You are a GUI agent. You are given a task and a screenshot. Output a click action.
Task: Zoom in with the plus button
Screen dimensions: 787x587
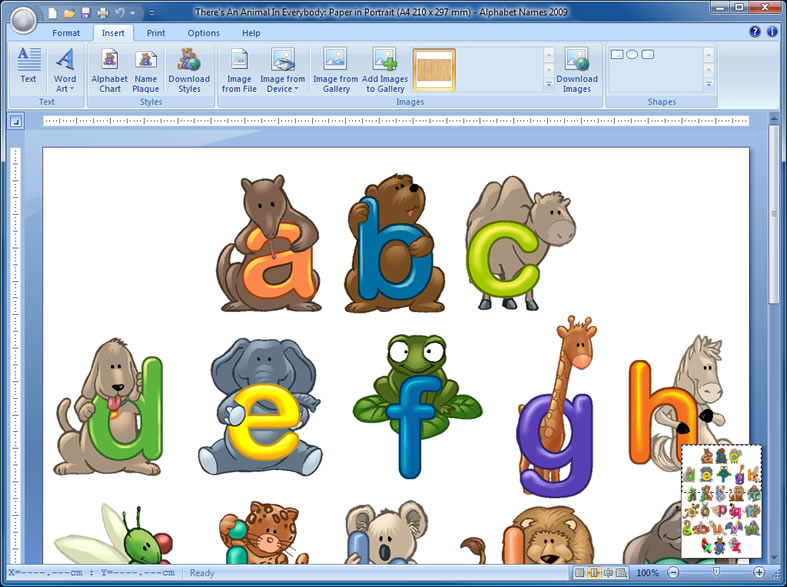point(759,572)
